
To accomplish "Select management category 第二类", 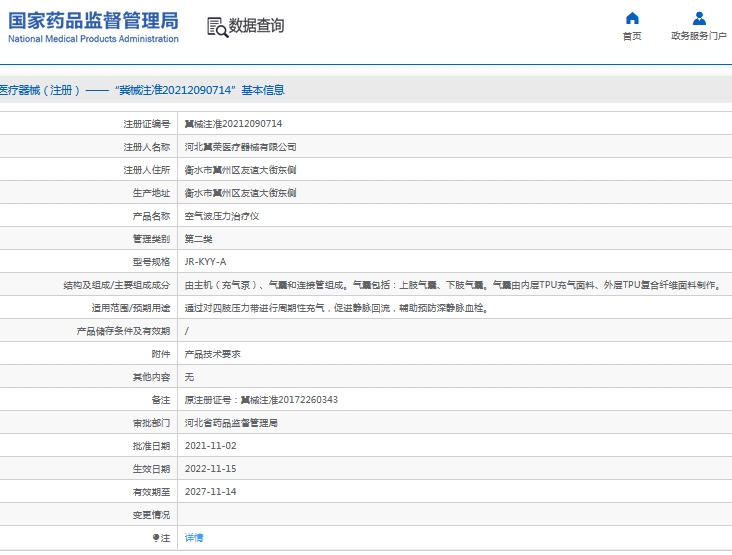I will pos(198,239).
